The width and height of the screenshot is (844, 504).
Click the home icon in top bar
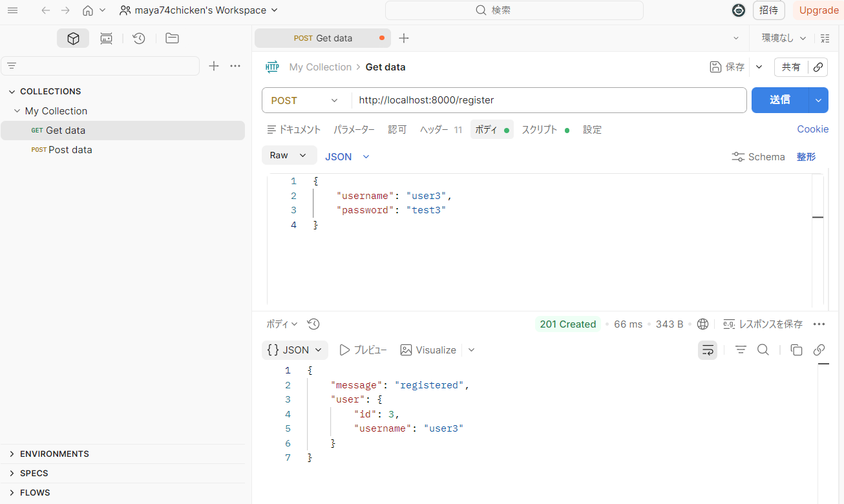(88, 10)
